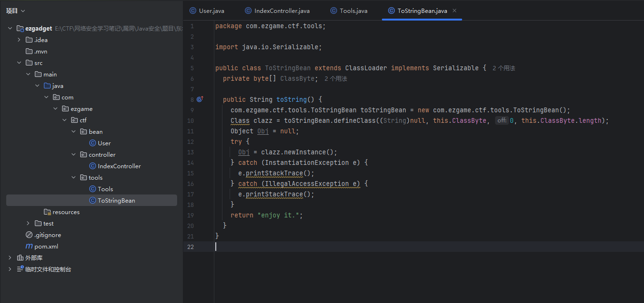This screenshot has height=303, width=644.
Task: Click the usages hint after class declaration
Action: coord(504,68)
